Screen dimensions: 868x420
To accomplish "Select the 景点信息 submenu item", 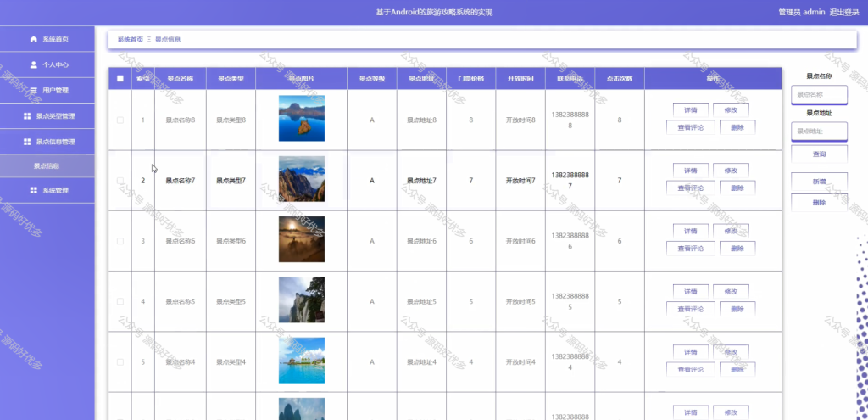I will pyautogui.click(x=47, y=165).
